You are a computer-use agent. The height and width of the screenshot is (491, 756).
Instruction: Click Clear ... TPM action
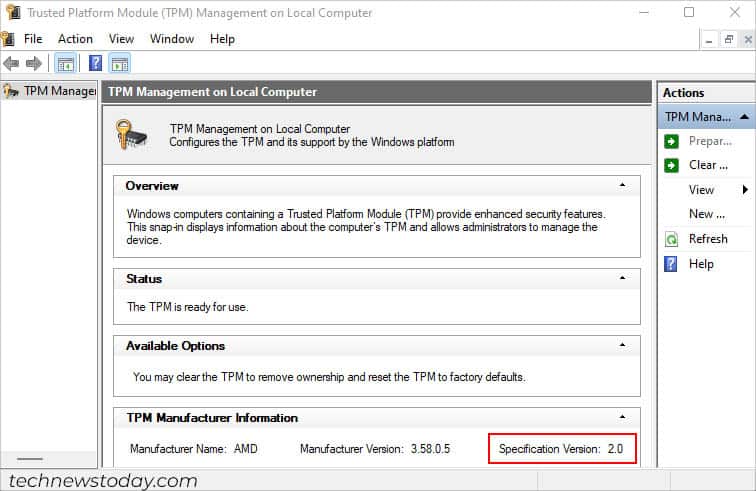tap(708, 165)
